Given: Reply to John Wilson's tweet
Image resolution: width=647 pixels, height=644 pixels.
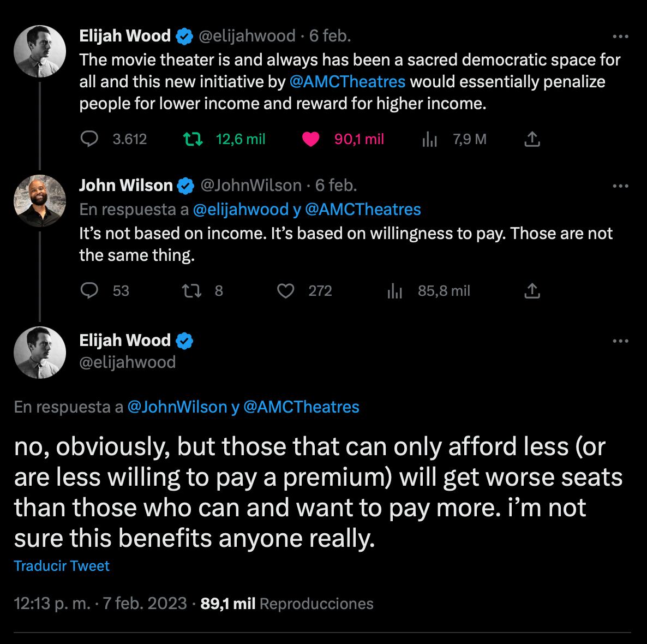Looking at the screenshot, I should point(89,291).
